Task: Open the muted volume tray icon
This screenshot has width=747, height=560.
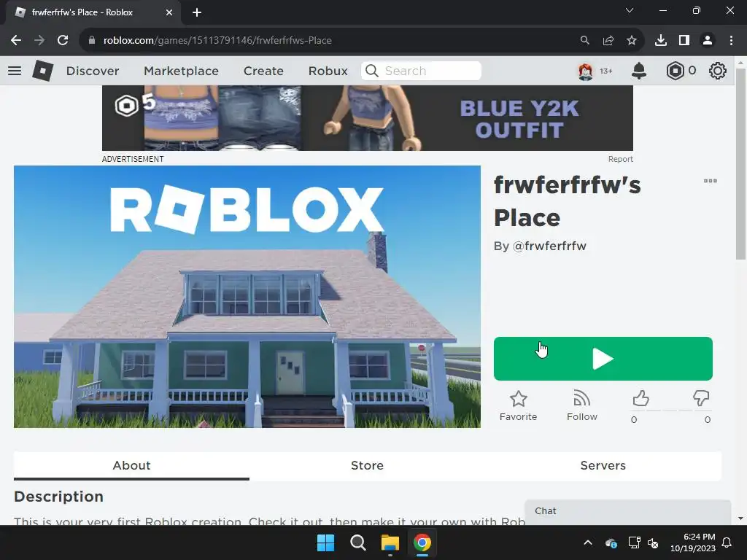Action: (x=653, y=542)
